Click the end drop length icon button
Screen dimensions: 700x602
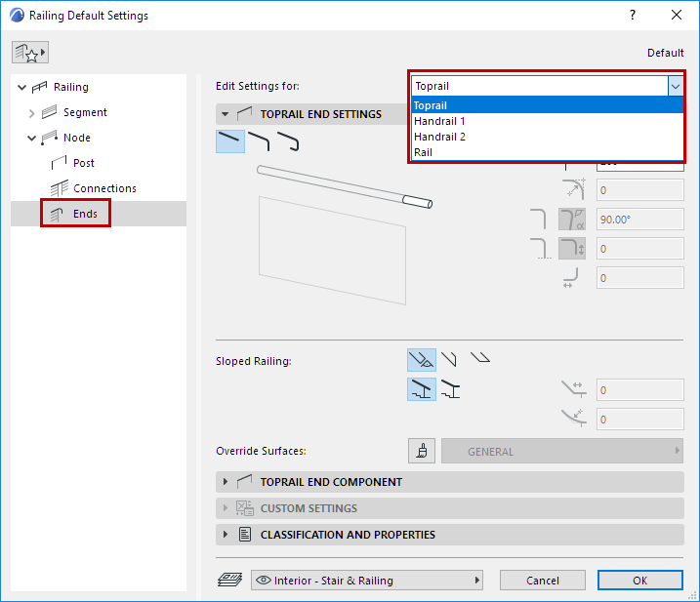point(572,249)
